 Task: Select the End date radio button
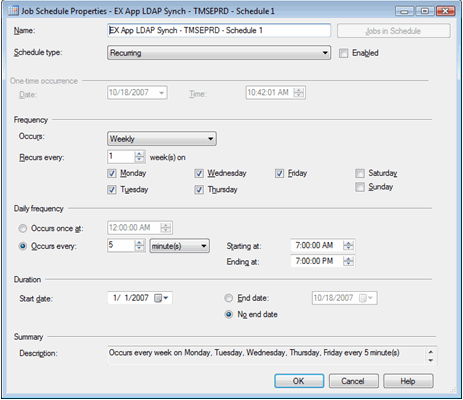pyautogui.click(x=228, y=298)
